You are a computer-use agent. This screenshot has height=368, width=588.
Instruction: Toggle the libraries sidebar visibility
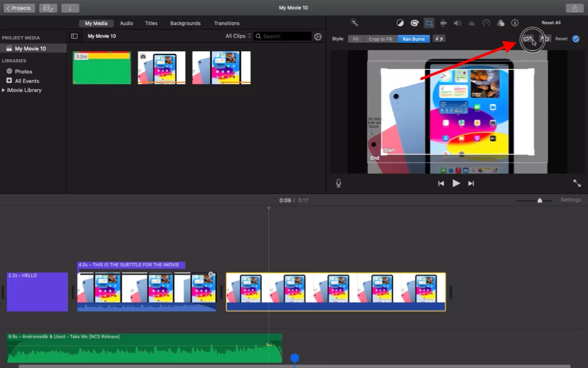tap(74, 36)
